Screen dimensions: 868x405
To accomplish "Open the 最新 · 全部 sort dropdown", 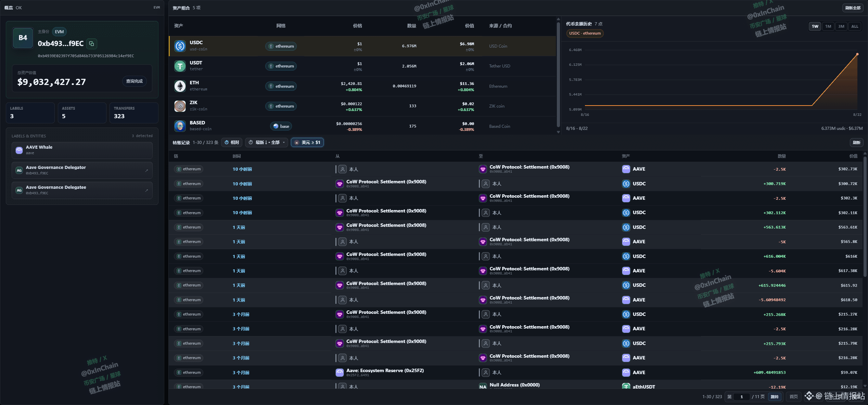I will click(267, 143).
